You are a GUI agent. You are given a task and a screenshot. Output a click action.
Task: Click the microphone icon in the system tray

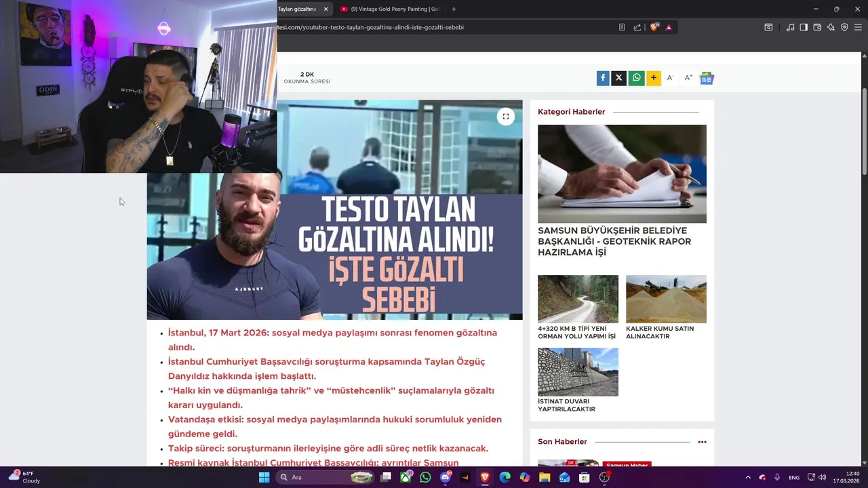coord(777,477)
